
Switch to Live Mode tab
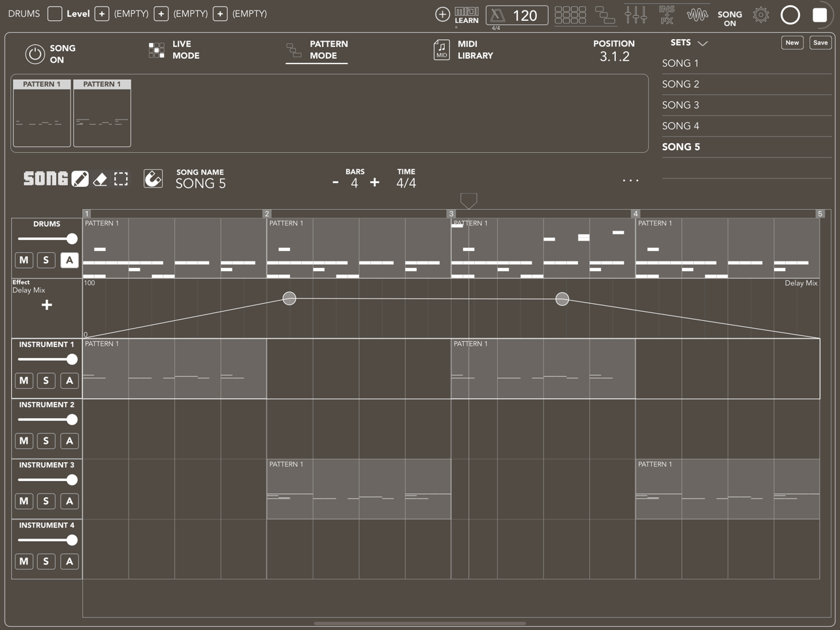coord(174,50)
